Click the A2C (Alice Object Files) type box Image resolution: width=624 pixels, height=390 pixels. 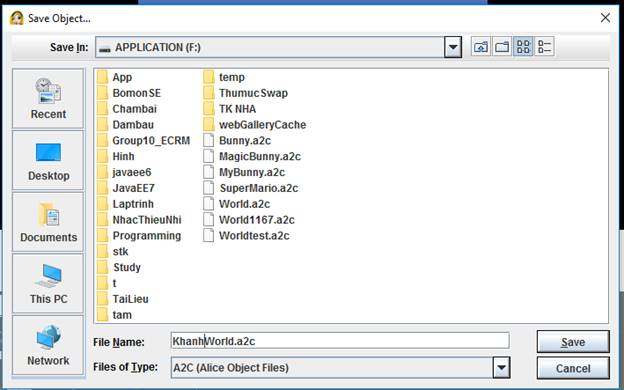coord(340,367)
